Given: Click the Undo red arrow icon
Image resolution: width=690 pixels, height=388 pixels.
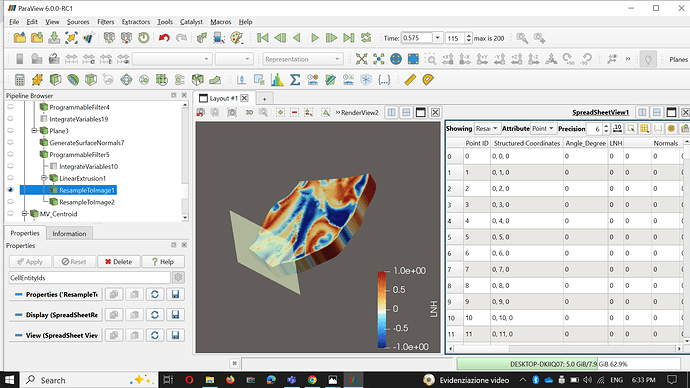Looking at the screenshot, I should 164,38.
